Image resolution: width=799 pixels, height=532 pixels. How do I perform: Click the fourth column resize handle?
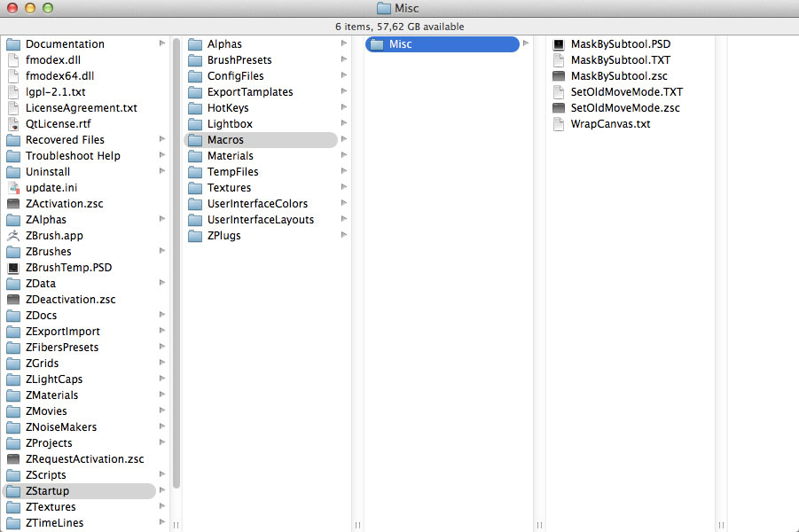(721, 525)
